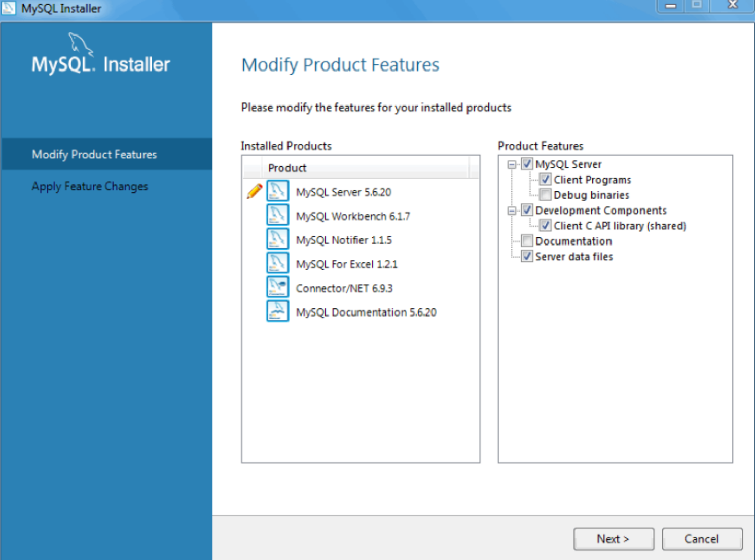Click the MySQL Server 5.6.20 product icon
This screenshot has height=560, width=755.
pos(277,191)
